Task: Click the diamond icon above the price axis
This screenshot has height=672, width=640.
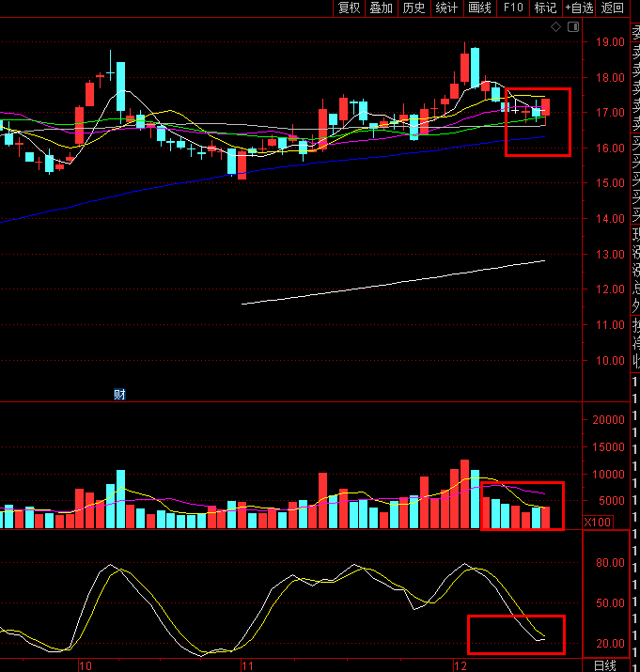Action: tap(556, 27)
